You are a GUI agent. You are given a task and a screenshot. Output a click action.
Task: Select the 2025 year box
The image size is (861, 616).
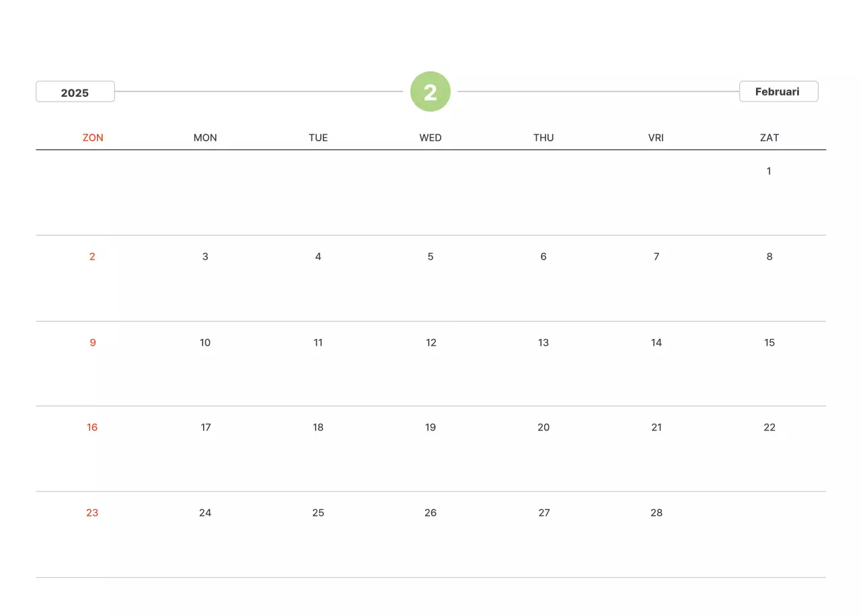click(x=75, y=92)
